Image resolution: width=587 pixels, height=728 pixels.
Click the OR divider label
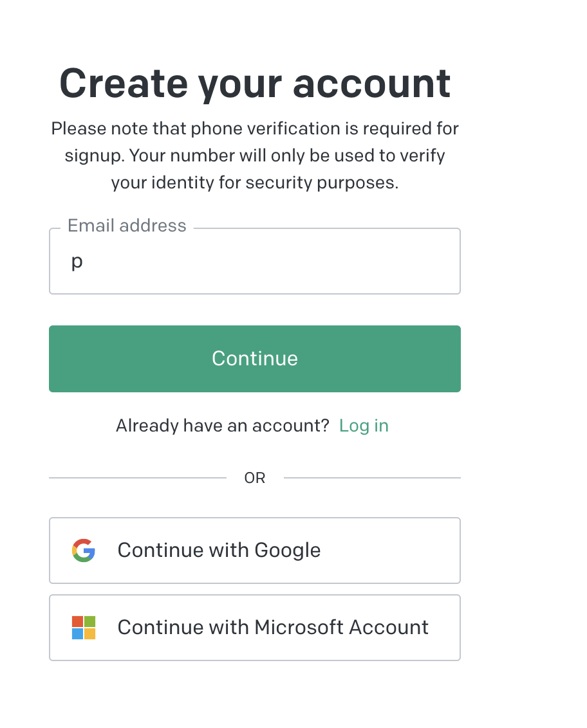[255, 478]
